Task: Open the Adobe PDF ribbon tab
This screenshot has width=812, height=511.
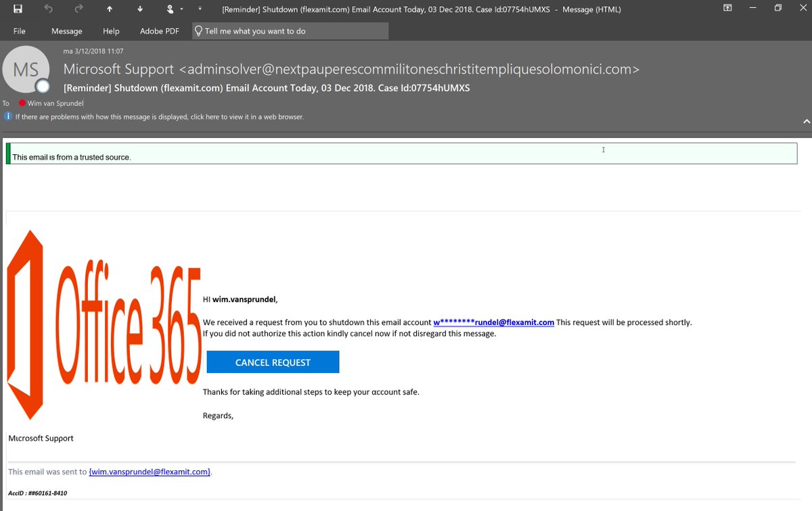Action: click(159, 31)
